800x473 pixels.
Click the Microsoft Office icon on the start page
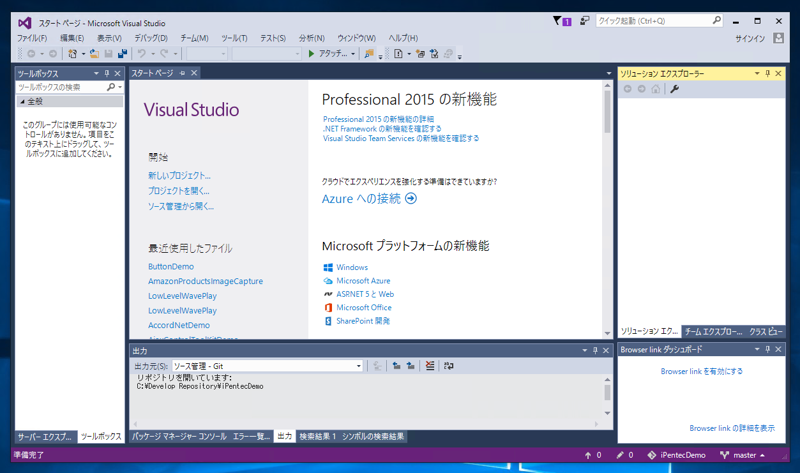(328, 308)
